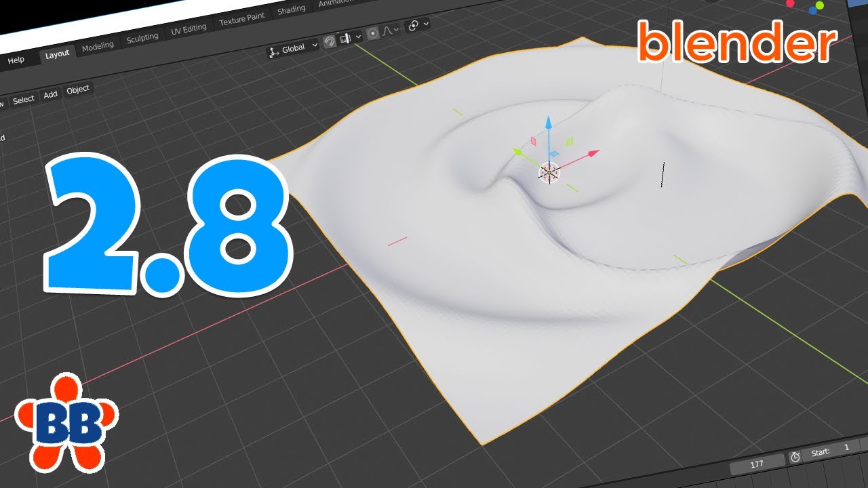Click the green plane handle on gizmo
The width and height of the screenshot is (868, 488).
tap(570, 141)
